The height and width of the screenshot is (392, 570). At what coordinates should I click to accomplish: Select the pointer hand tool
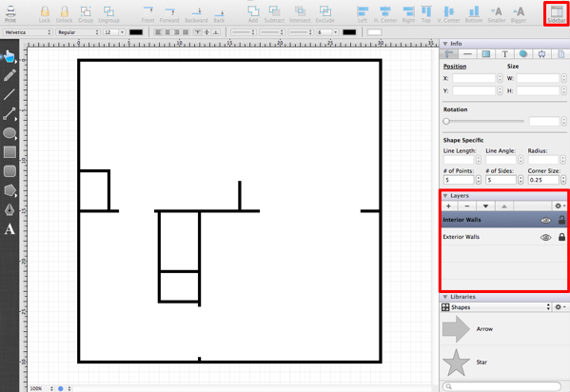pyautogui.click(x=10, y=57)
